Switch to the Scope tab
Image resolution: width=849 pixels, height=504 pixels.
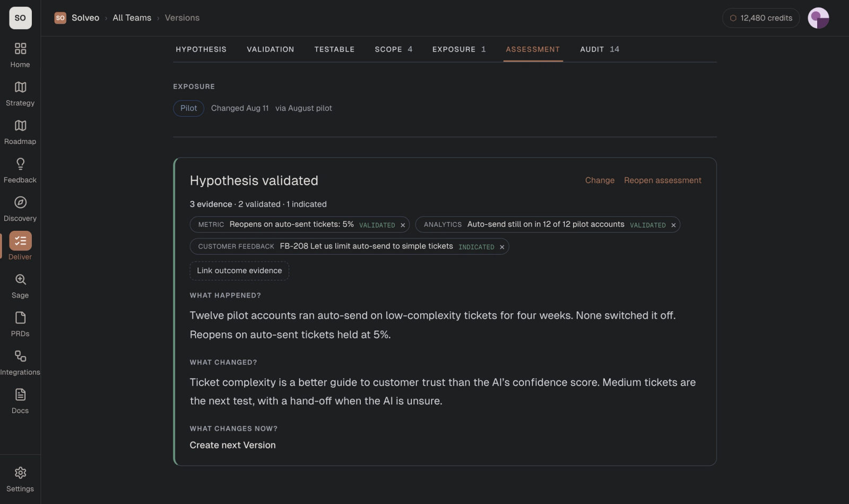pos(393,49)
